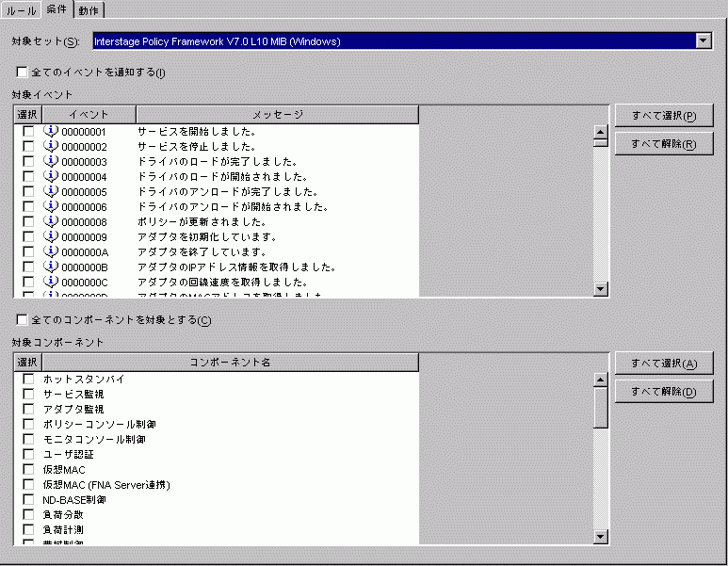Click the info icon for event 00000005
Viewport: 728px width, 566px height.
click(x=51, y=191)
